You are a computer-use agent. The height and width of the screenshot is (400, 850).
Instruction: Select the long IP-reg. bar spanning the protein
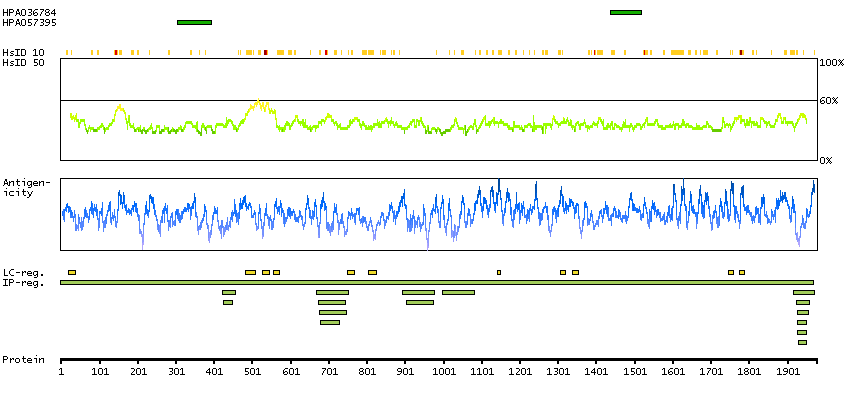click(437, 283)
